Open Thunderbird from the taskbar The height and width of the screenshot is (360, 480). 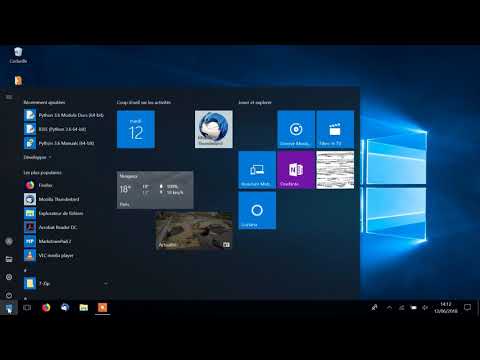[x=65, y=308]
